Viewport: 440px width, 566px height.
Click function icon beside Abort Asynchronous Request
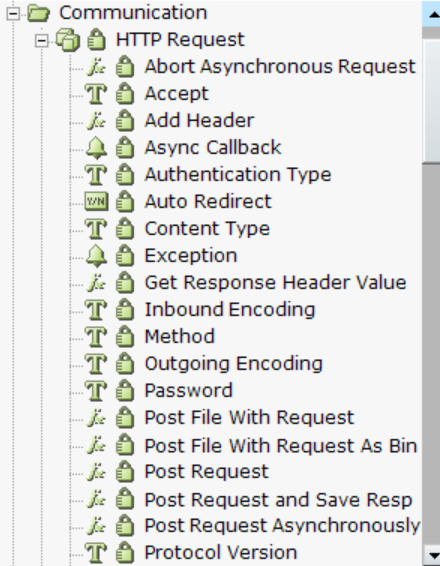96,67
